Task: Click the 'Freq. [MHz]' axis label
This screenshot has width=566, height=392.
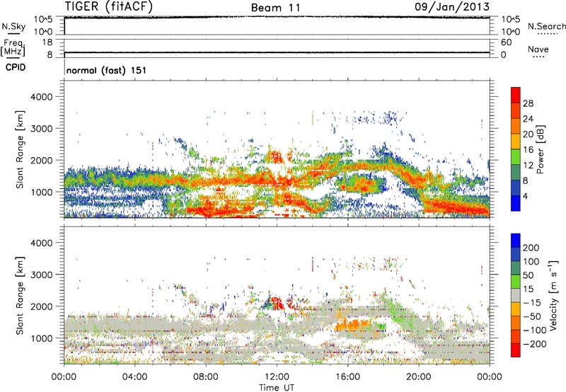Action: [13, 48]
